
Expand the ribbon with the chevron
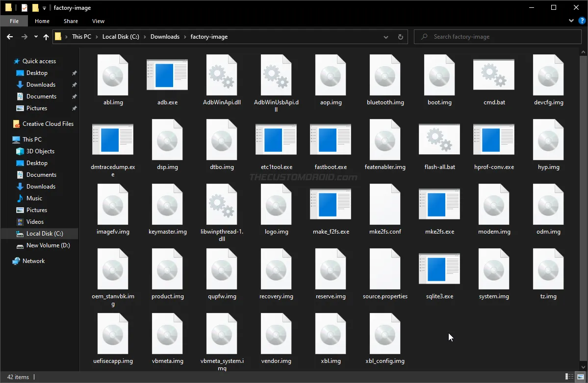tap(571, 21)
